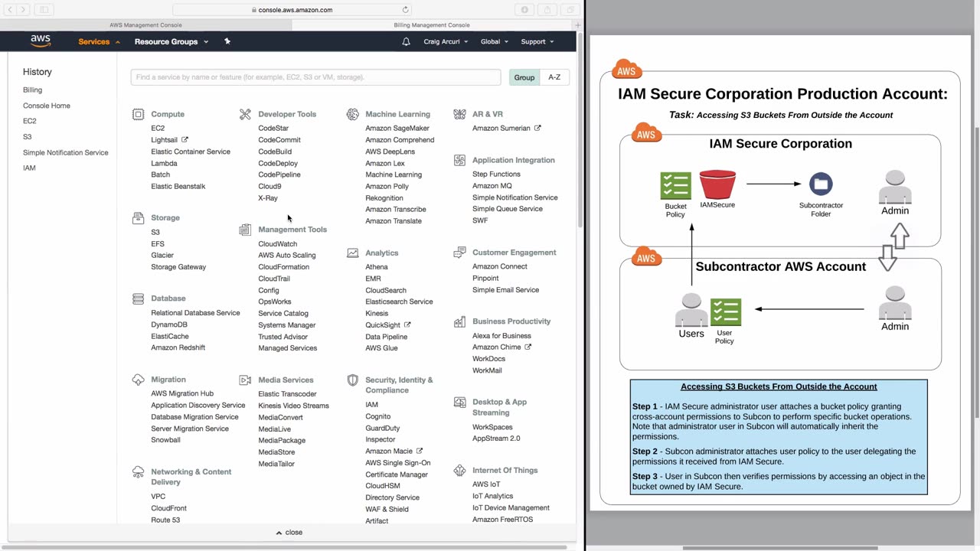The height and width of the screenshot is (551, 980).
Task: Open Billing from History list
Action: (32, 90)
